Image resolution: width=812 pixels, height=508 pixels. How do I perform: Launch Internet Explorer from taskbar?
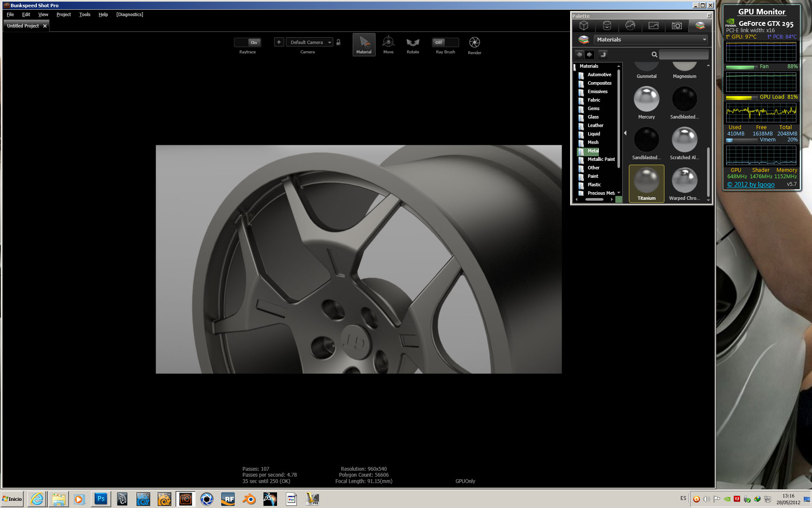(x=37, y=499)
